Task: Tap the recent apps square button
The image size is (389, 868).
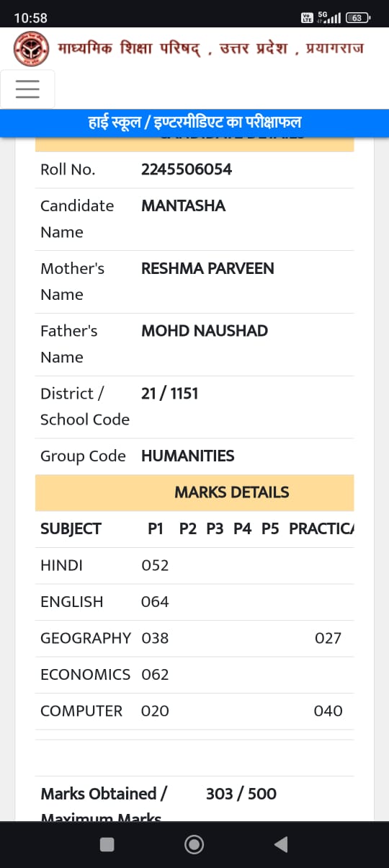Action: [x=107, y=844]
